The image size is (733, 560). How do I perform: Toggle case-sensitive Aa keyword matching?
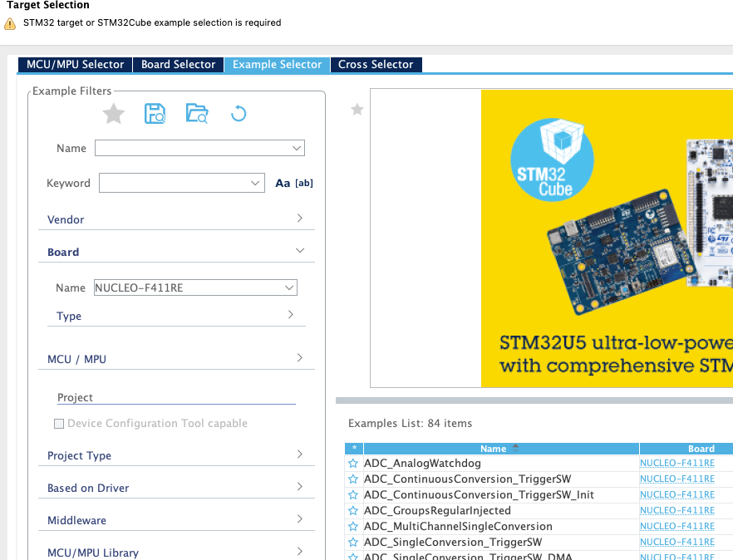[x=283, y=184]
